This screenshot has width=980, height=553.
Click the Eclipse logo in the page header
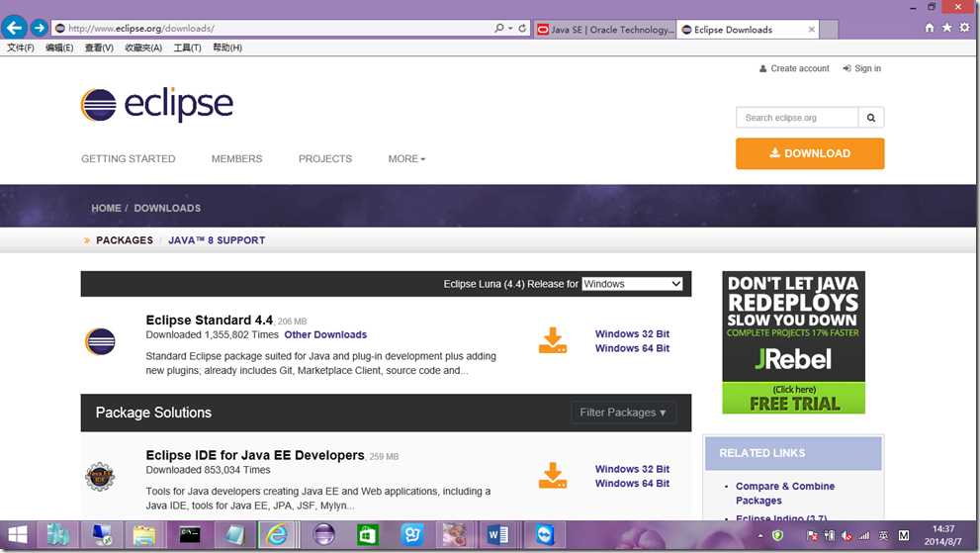(x=157, y=105)
